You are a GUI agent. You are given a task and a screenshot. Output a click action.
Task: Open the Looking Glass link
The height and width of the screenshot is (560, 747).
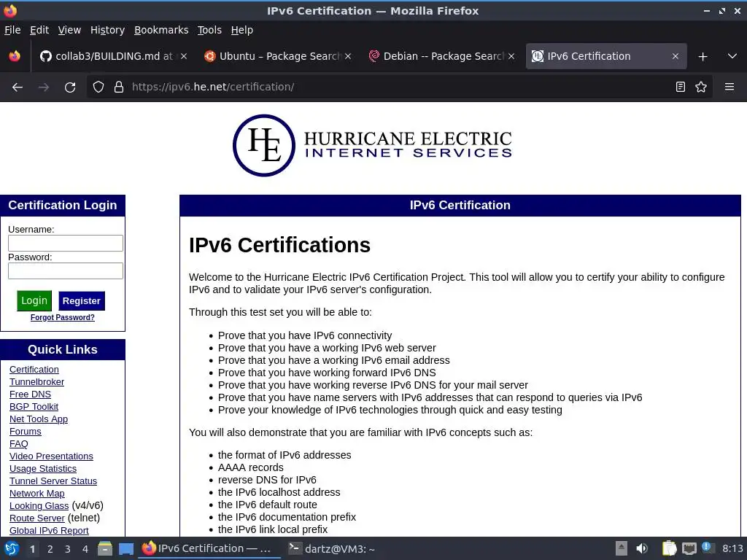pyautogui.click(x=39, y=506)
